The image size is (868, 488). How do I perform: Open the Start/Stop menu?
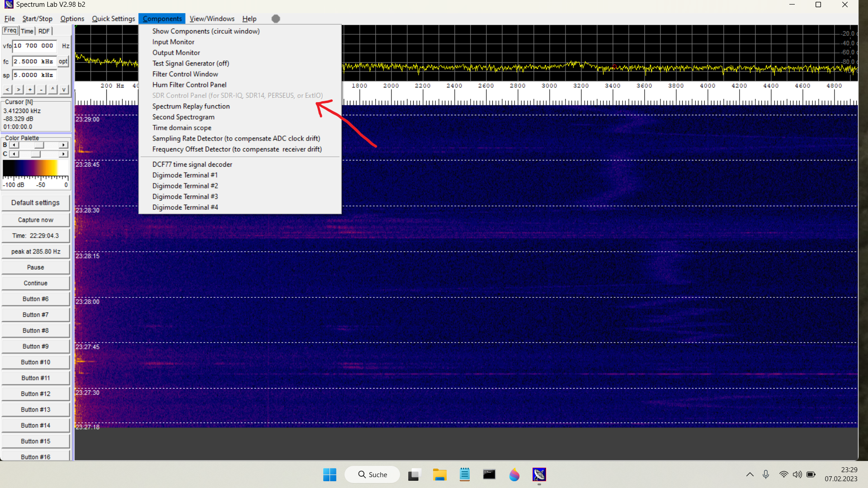(38, 19)
